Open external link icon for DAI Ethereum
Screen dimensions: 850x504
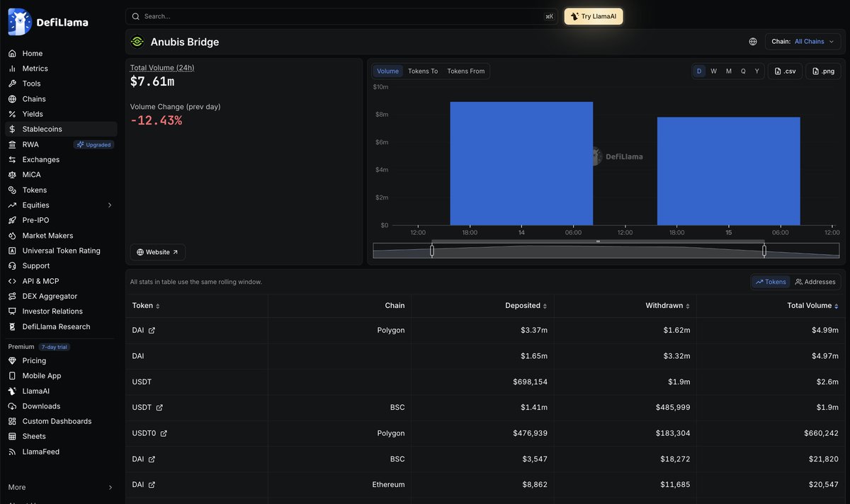[x=152, y=485]
